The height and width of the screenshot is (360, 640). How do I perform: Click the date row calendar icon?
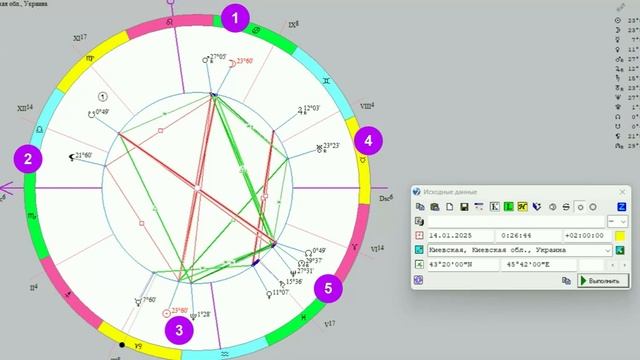419,236
